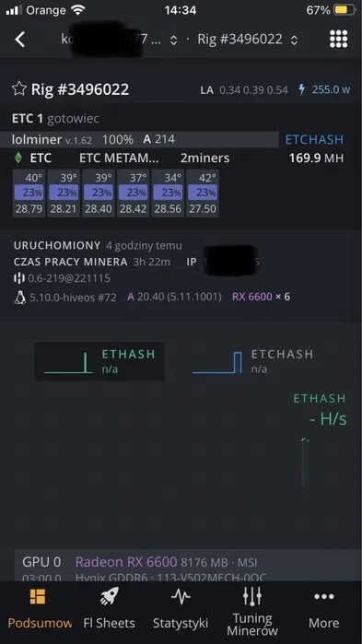
Task: Open Fl Sheets rocket icon
Action: click(110, 596)
